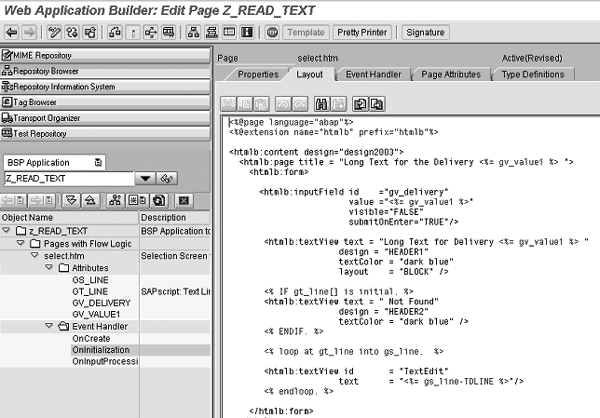Click the binoculars Find icon in the editor toolbar

click(x=322, y=103)
